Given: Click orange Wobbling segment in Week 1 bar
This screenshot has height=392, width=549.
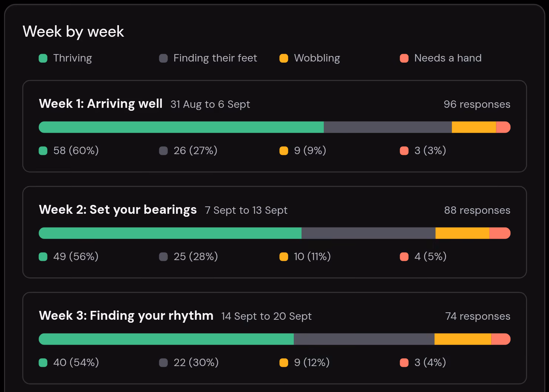Looking at the screenshot, I should click(x=474, y=127).
